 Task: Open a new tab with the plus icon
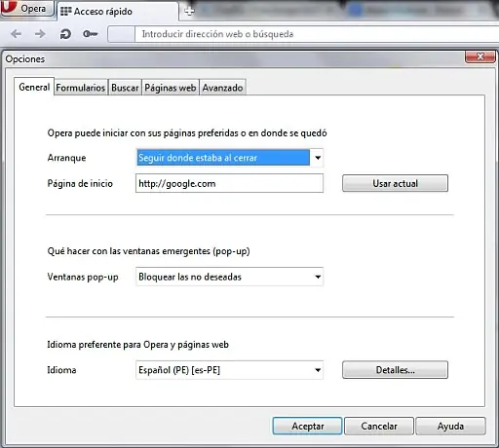pyautogui.click(x=189, y=12)
